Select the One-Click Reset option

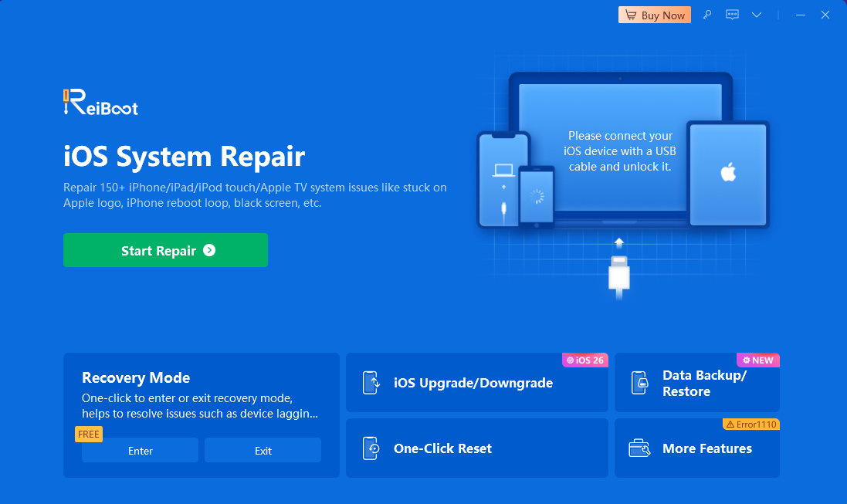point(442,448)
